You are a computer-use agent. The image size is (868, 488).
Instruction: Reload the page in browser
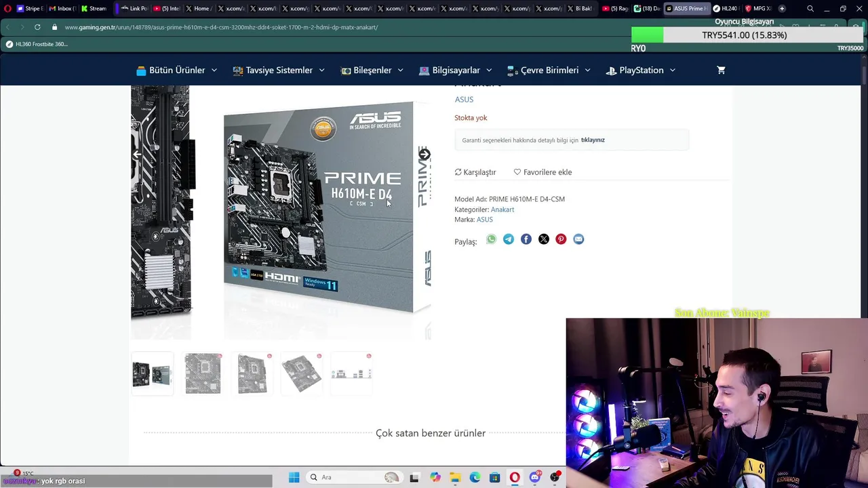(37, 27)
